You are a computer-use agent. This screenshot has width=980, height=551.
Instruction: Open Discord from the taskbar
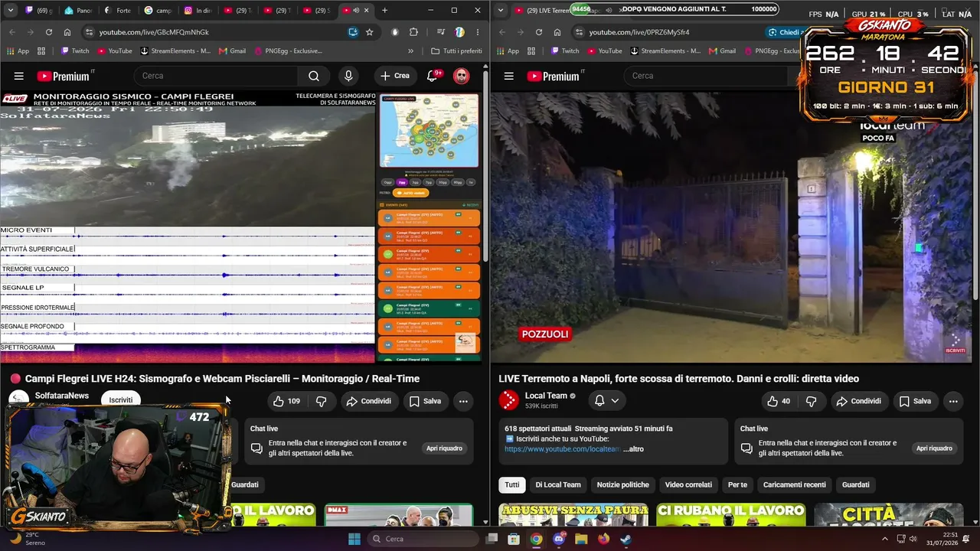tap(559, 539)
